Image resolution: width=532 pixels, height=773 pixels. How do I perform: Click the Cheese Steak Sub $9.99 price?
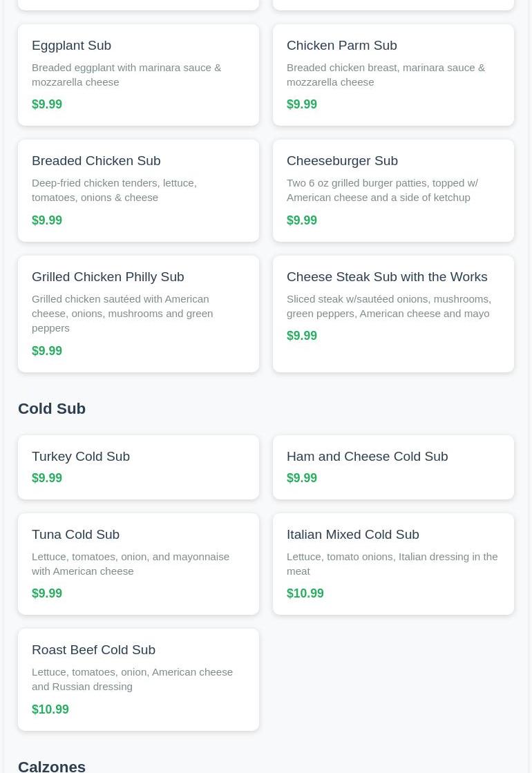pyautogui.click(x=302, y=336)
